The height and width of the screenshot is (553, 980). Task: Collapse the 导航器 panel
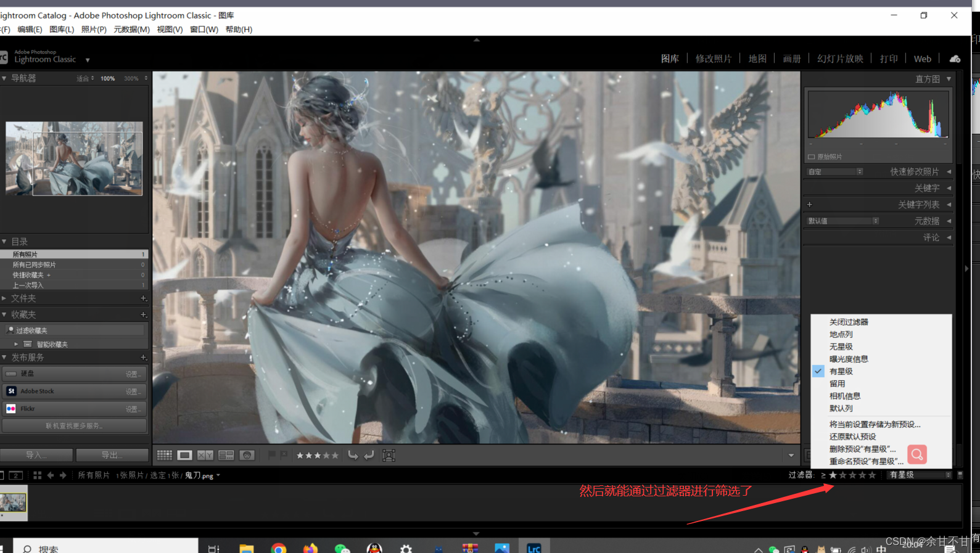coord(4,78)
